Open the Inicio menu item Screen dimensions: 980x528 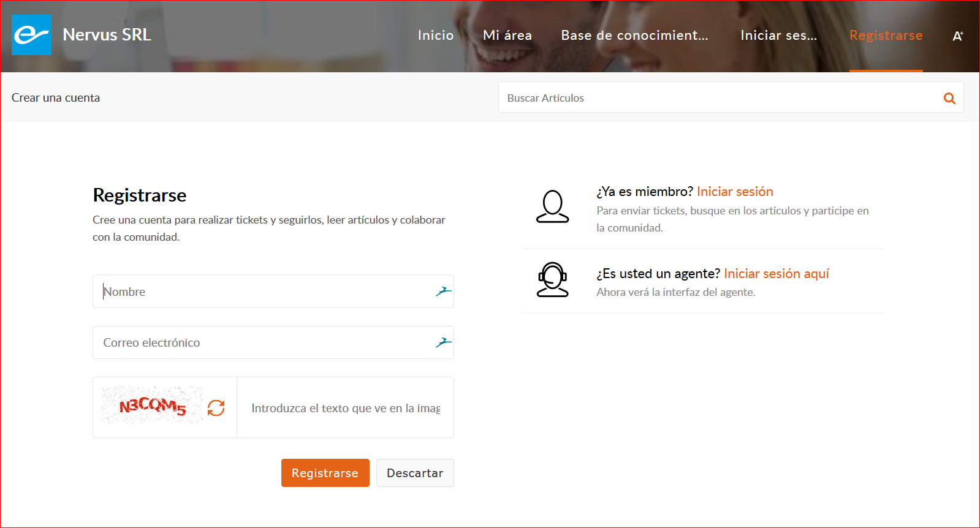click(436, 36)
